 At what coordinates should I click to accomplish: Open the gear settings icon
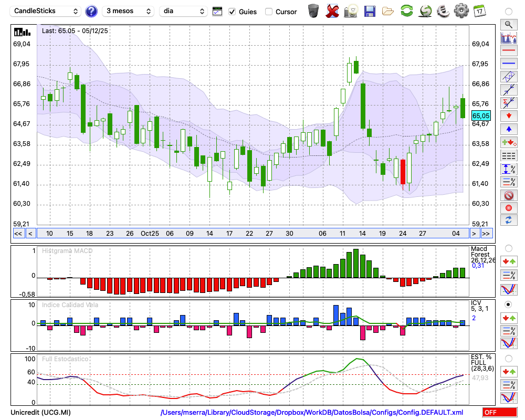tap(461, 10)
